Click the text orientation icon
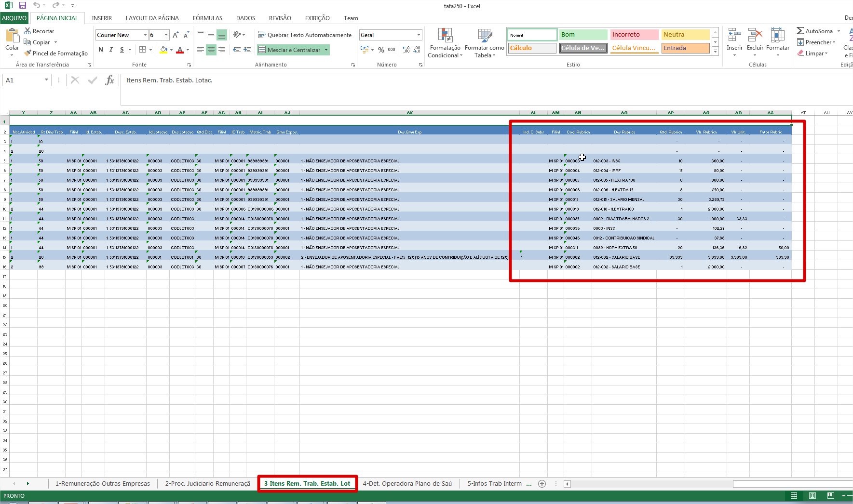The image size is (853, 504). coord(237,35)
